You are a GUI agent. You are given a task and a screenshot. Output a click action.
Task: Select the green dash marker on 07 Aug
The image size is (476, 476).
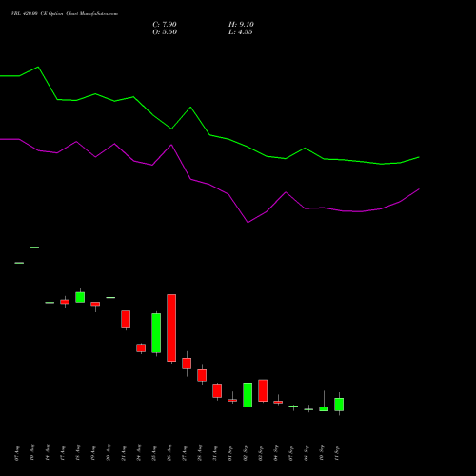pos(19,263)
